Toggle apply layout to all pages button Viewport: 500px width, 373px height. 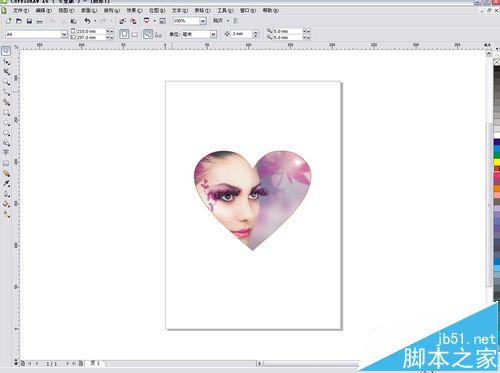click(x=148, y=34)
